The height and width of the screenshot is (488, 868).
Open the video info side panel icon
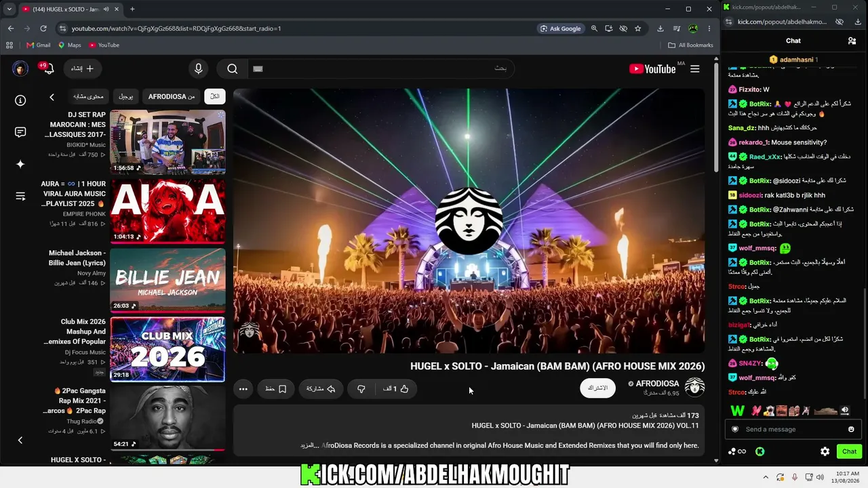20,100
